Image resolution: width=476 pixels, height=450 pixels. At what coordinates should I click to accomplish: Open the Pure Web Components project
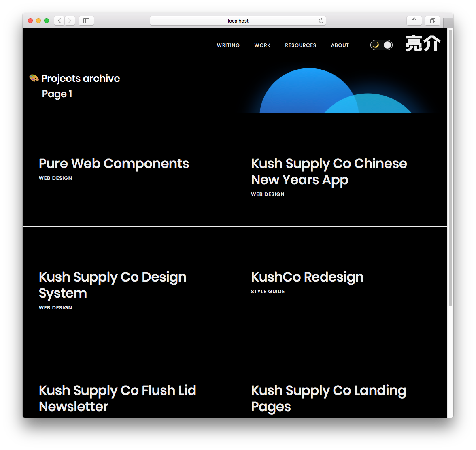(x=114, y=164)
